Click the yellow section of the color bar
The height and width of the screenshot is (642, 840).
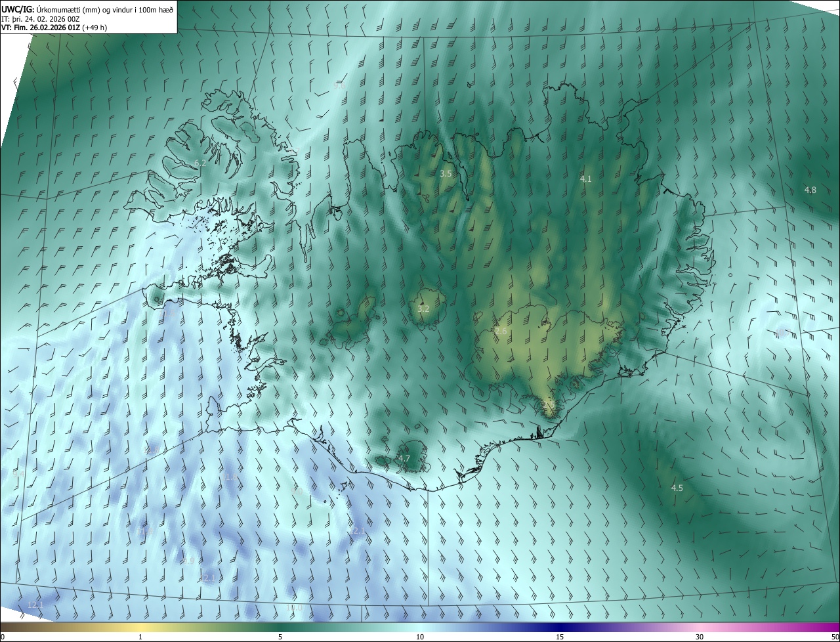[x=141, y=627]
